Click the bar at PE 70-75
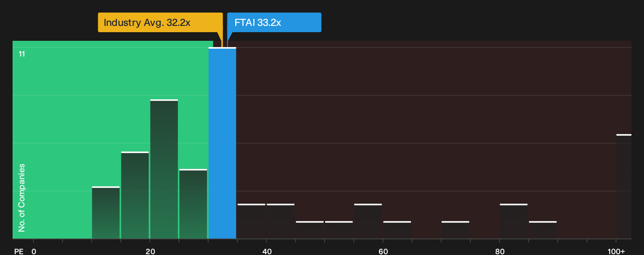Viewport: 644px width, 255px height. point(456,230)
